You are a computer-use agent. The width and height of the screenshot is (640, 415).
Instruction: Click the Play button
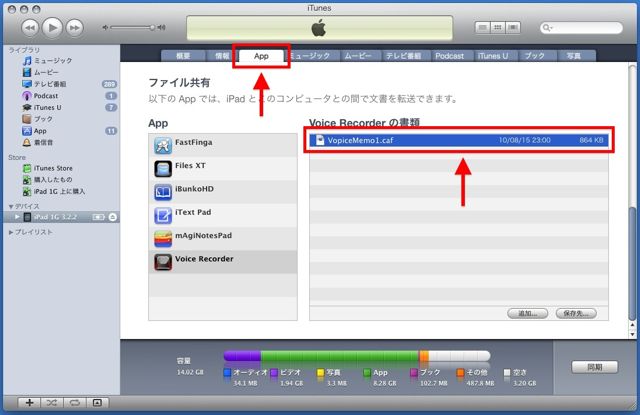52,28
